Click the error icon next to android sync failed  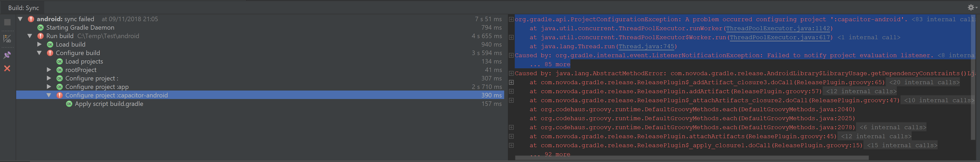tap(31, 19)
